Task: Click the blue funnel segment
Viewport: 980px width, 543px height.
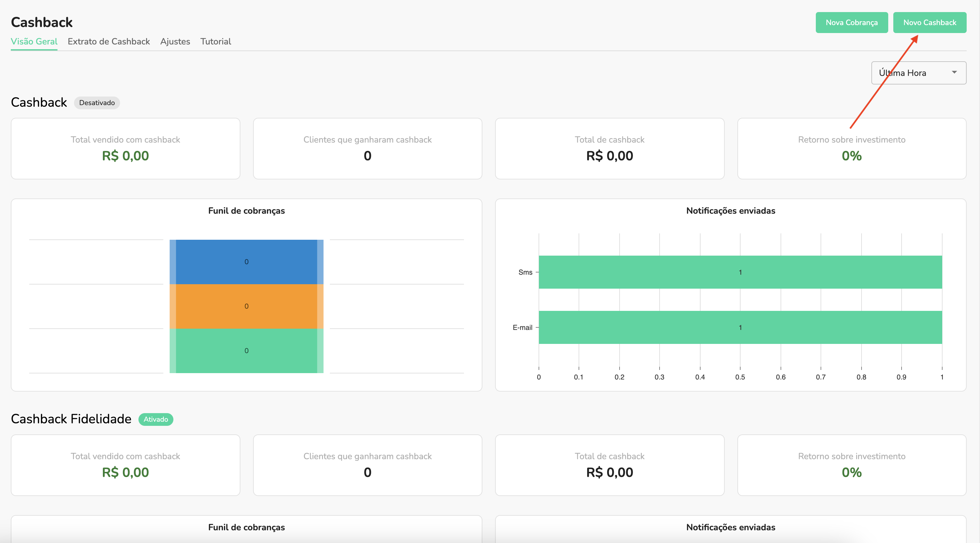Action: (x=246, y=262)
